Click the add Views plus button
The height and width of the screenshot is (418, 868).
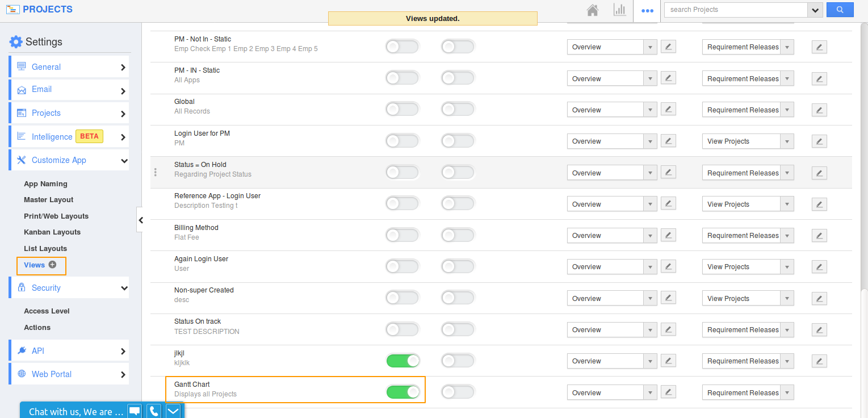[51, 265]
